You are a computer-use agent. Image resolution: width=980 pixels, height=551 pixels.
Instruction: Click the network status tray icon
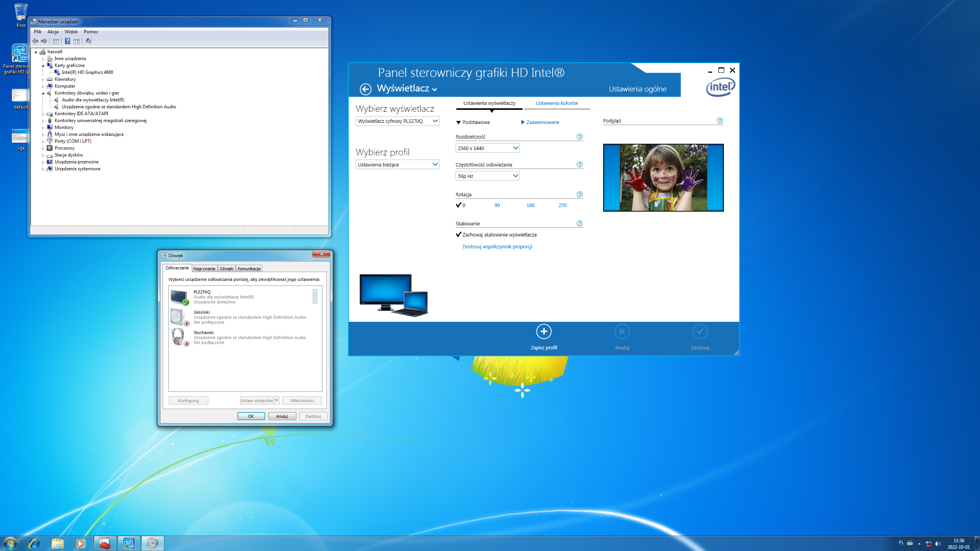point(929,544)
